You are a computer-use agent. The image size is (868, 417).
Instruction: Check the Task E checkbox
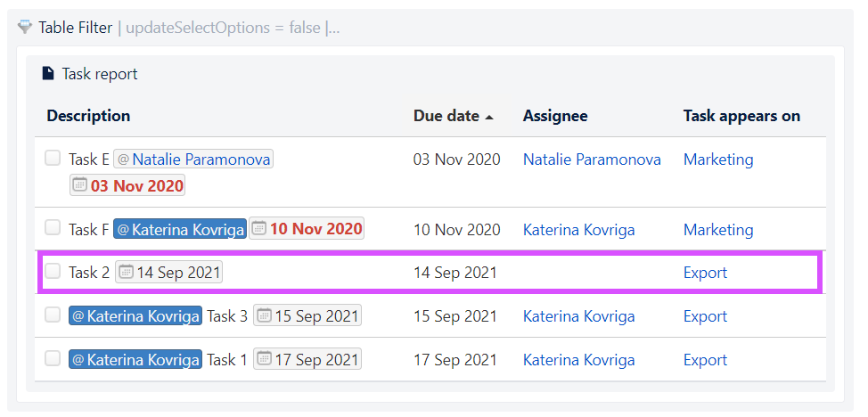(x=53, y=159)
